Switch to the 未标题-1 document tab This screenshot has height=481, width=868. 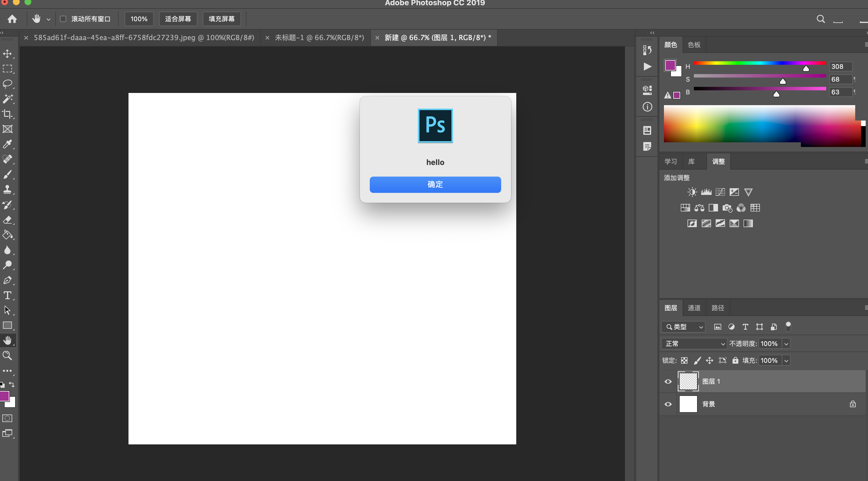pyautogui.click(x=319, y=38)
